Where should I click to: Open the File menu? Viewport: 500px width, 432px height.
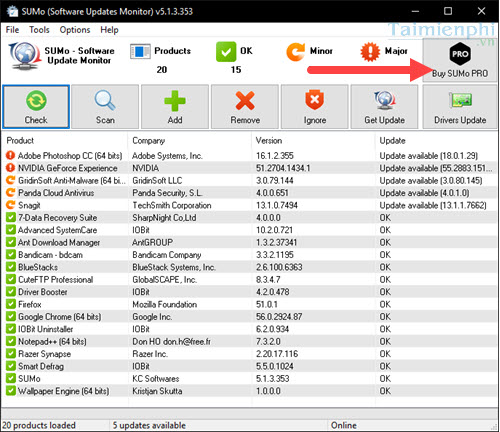(x=12, y=30)
